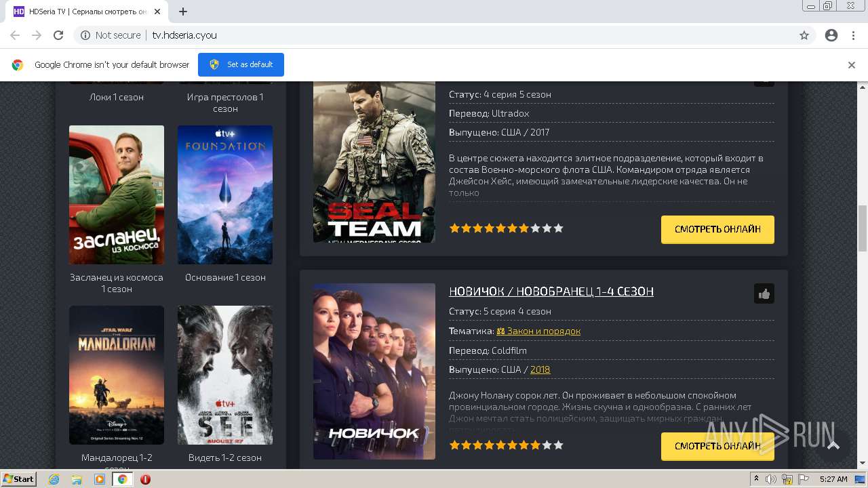Click Смотреть онлайн for SEAL Team
Image resolution: width=868 pixels, height=488 pixels.
717,229
